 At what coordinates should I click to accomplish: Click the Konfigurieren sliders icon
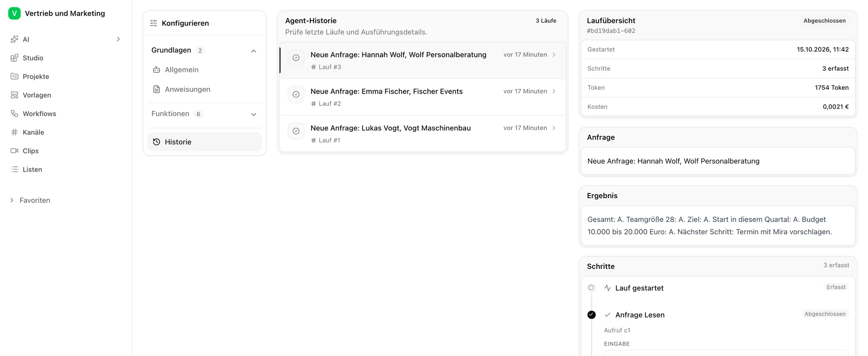[154, 23]
